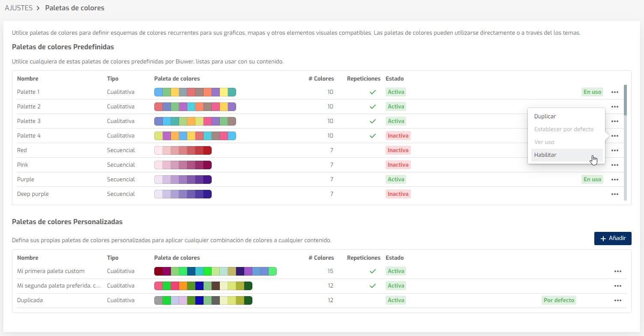Open the three-dot menu for Palette 2
Screen dimensions: 644x336
point(615,107)
